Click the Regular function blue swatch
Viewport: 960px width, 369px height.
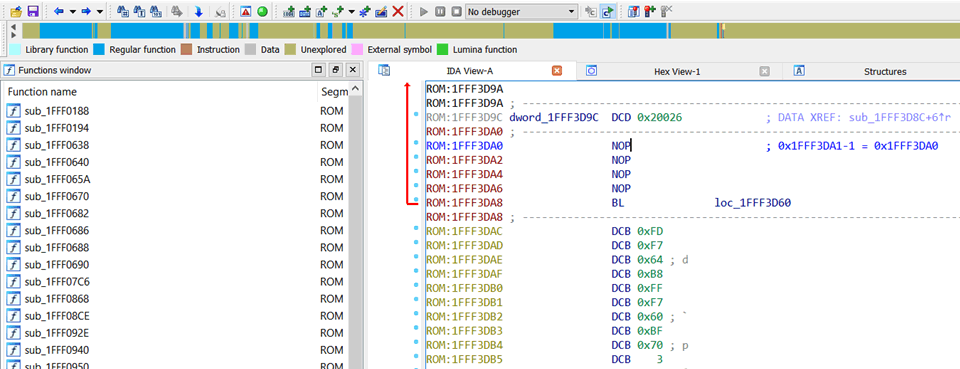99,50
